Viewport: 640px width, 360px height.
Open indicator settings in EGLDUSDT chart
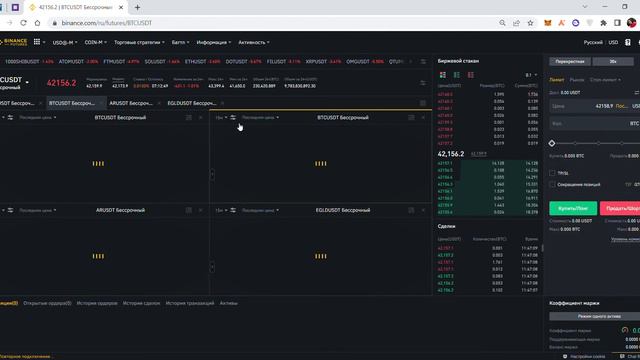coord(233,210)
